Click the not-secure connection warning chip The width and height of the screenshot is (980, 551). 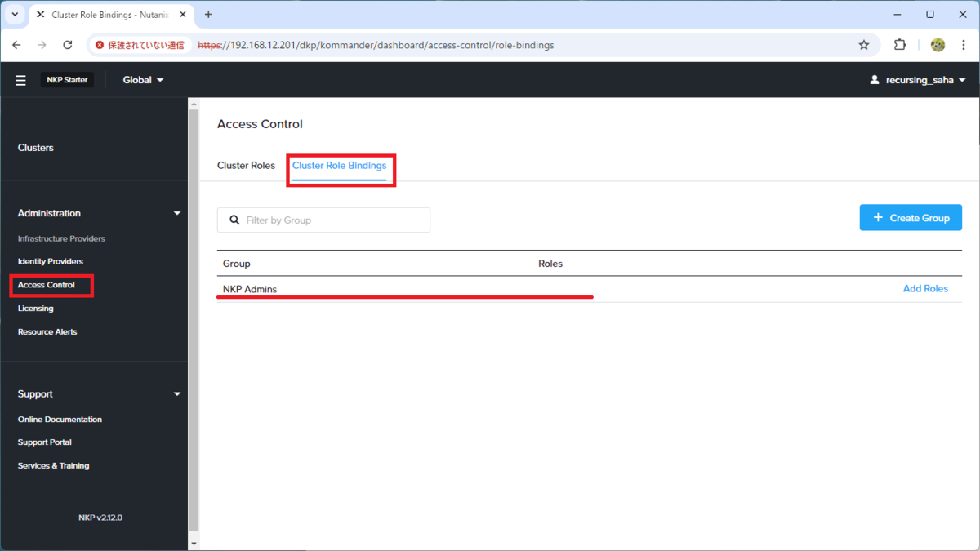click(140, 45)
